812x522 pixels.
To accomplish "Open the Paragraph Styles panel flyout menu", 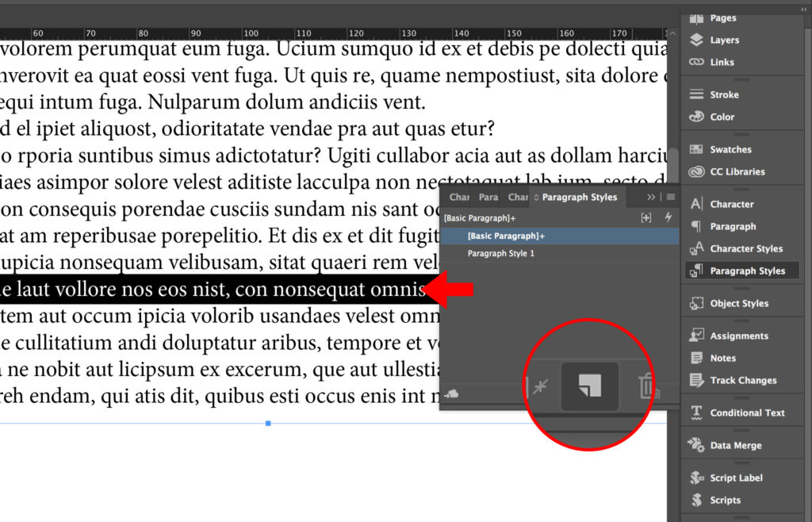I will point(672,197).
